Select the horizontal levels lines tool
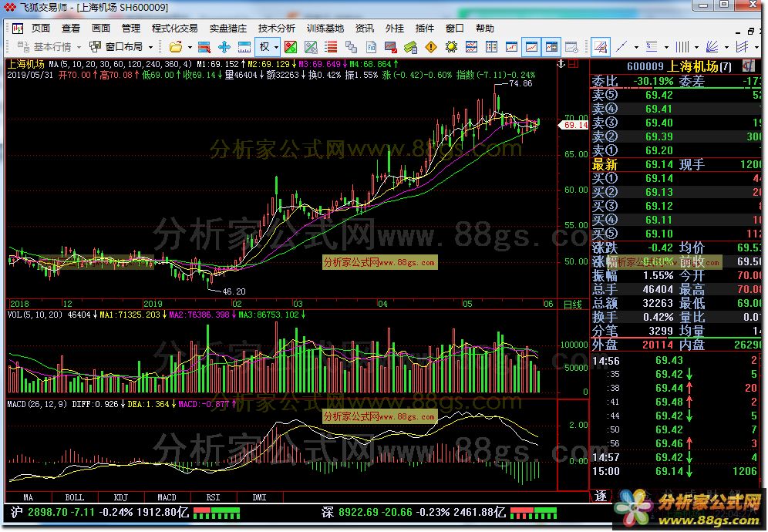Screen dimensions: 768x532 pos(652,47)
